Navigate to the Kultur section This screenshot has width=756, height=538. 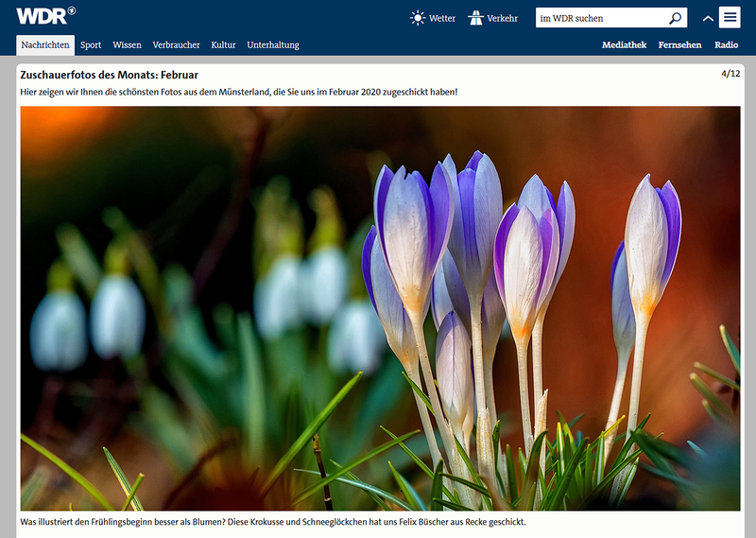coord(223,44)
